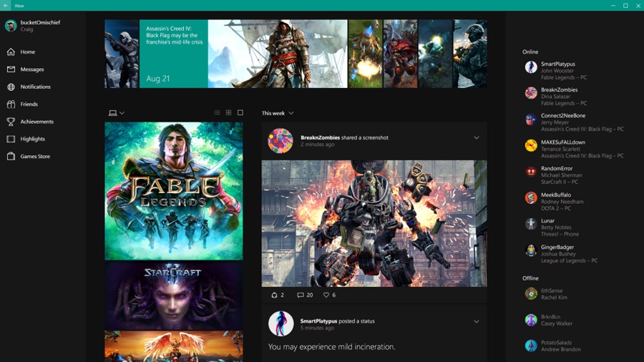
Task: Click 'Threes! – Phone' under Lunar
Action: click(x=560, y=234)
